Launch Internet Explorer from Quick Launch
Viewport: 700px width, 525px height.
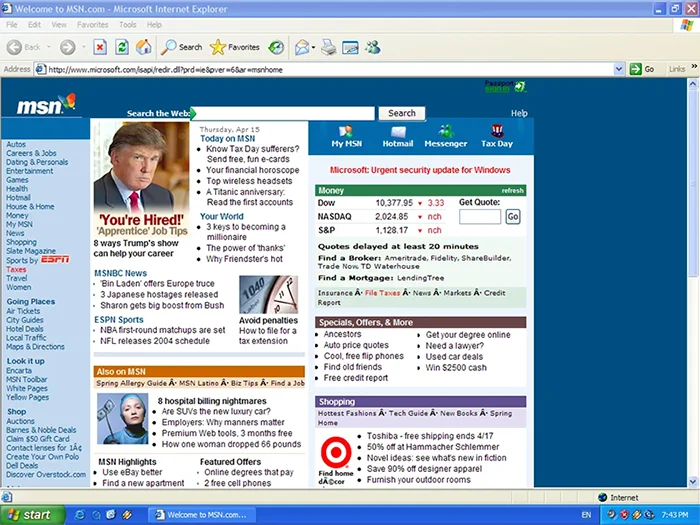point(80,515)
